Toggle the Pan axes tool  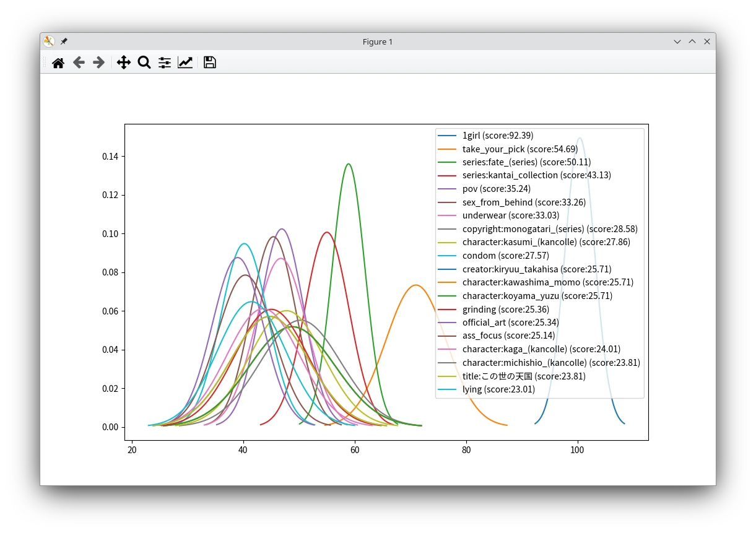(x=124, y=63)
